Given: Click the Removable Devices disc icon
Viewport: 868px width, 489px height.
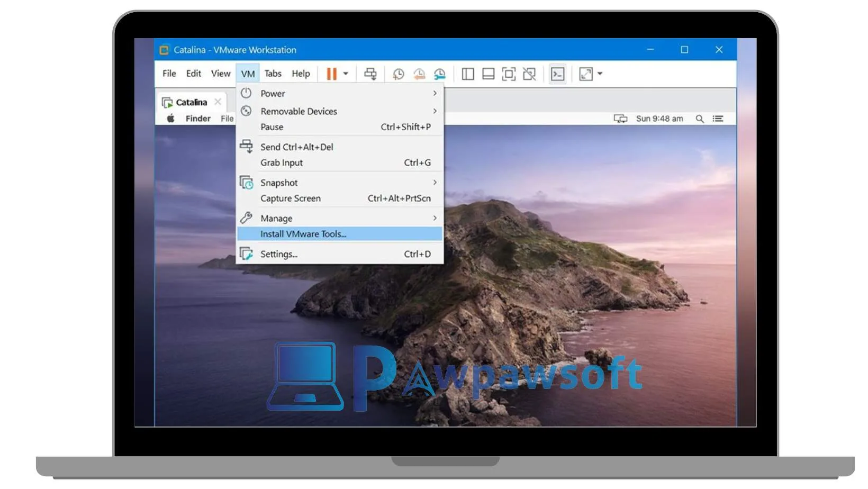Looking at the screenshot, I should 246,111.
